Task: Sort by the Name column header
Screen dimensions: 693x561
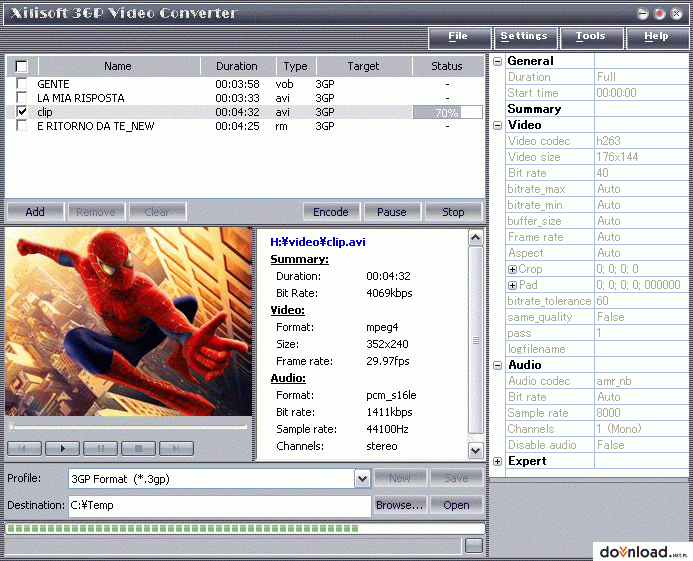Action: click(118, 66)
